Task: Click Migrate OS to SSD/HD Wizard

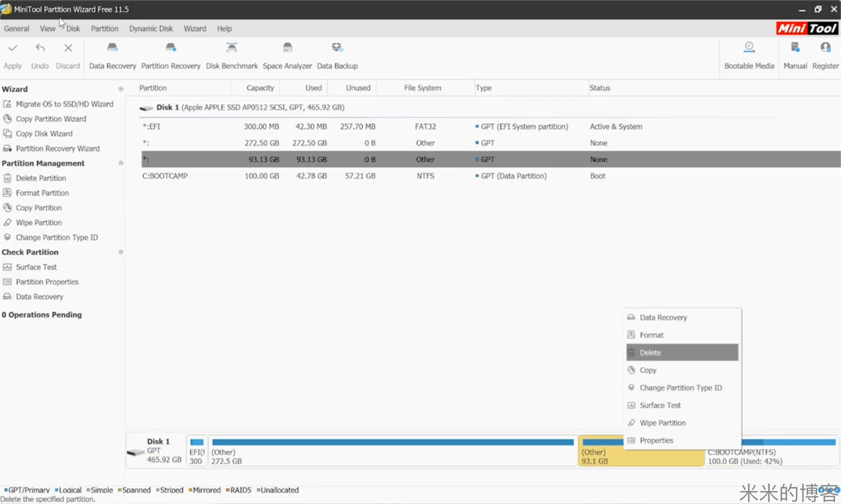Action: [x=64, y=104]
